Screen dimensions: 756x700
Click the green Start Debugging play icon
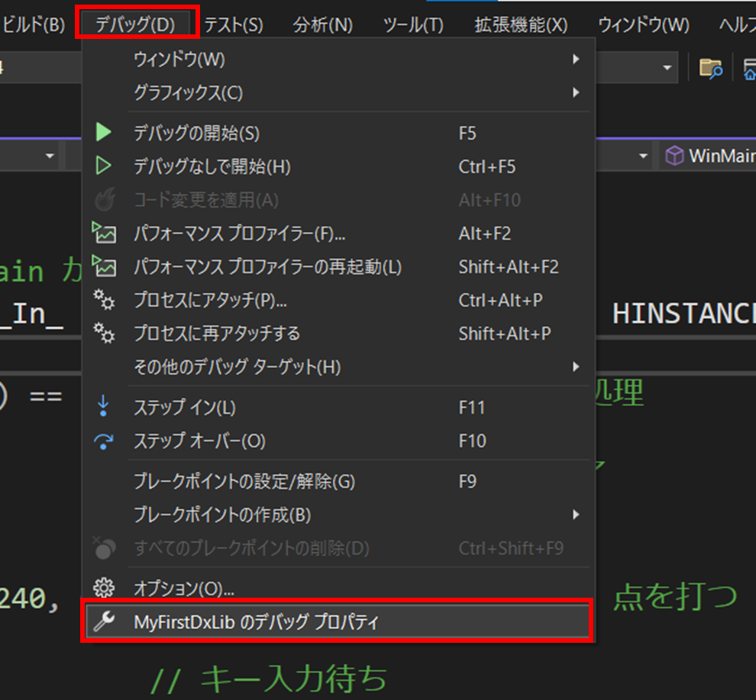click(104, 133)
